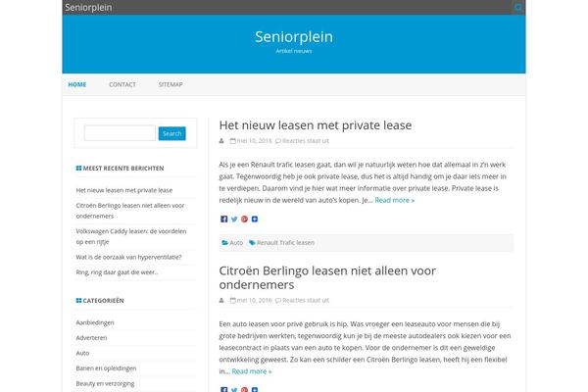Go to the SITEMAP page

pos(171,85)
